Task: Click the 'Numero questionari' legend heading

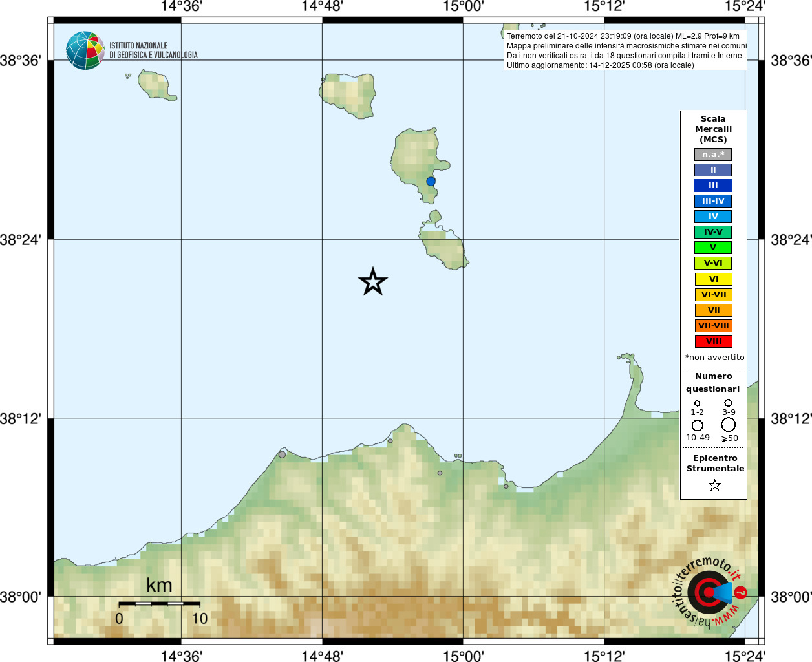Action: coord(713,383)
